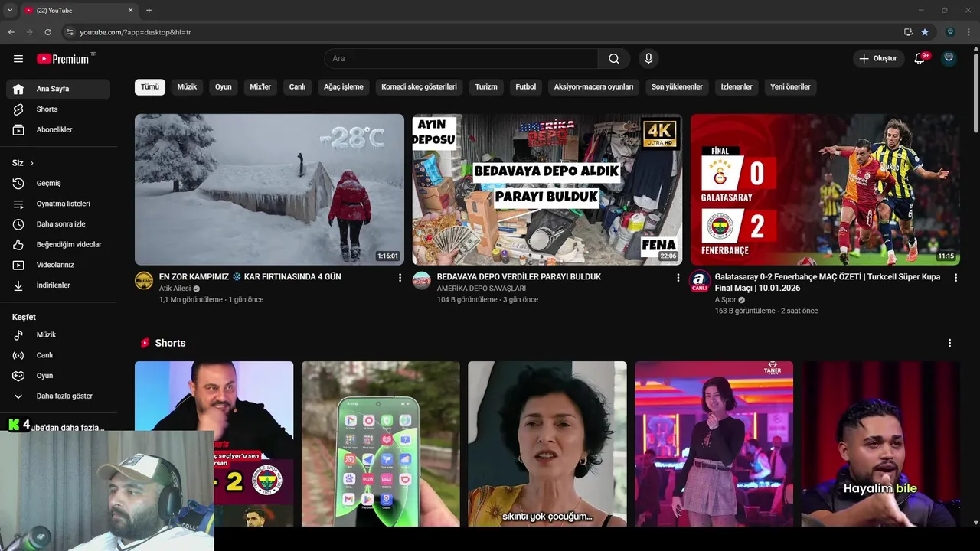The image size is (980, 551).
Task: Select the Müzik filter chip
Action: (x=187, y=87)
